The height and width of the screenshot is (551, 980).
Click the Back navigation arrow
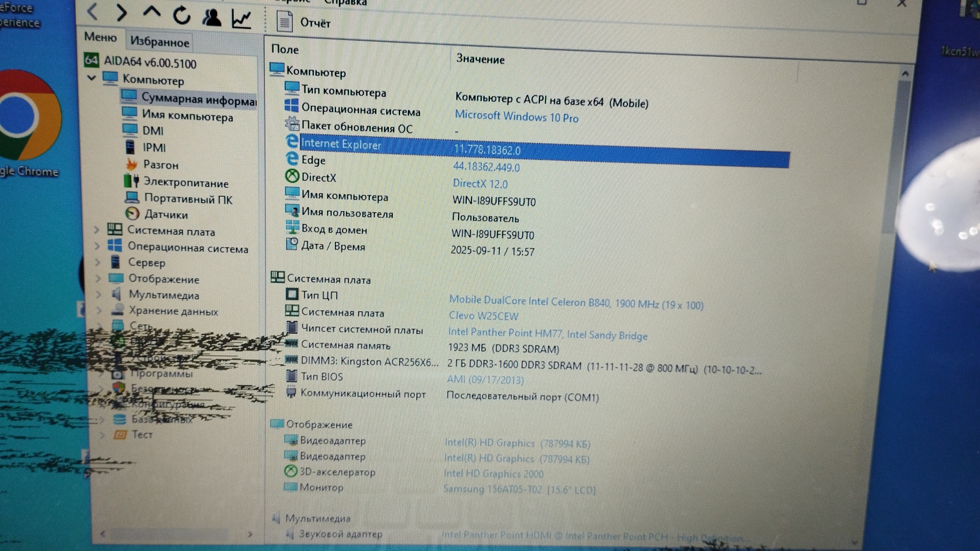click(x=93, y=11)
